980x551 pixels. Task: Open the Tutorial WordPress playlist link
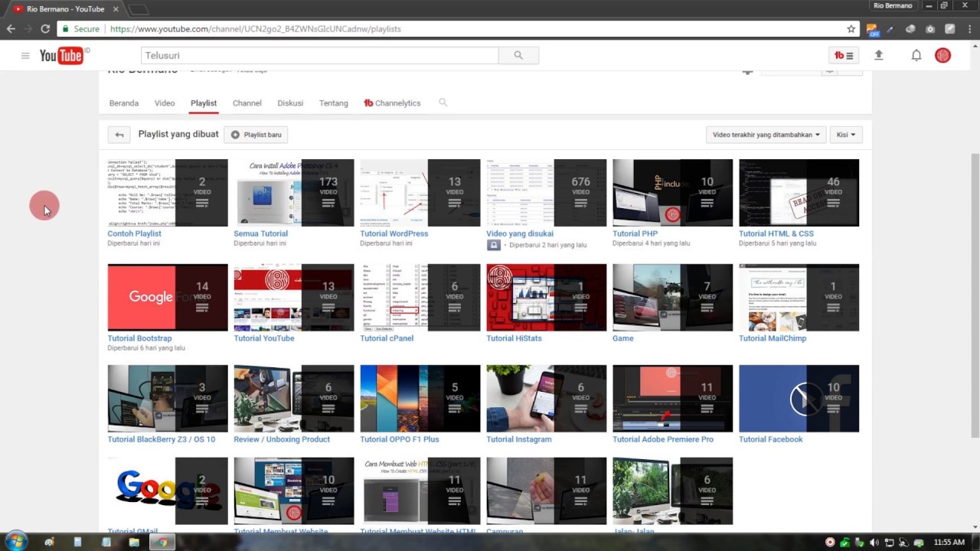pos(394,233)
